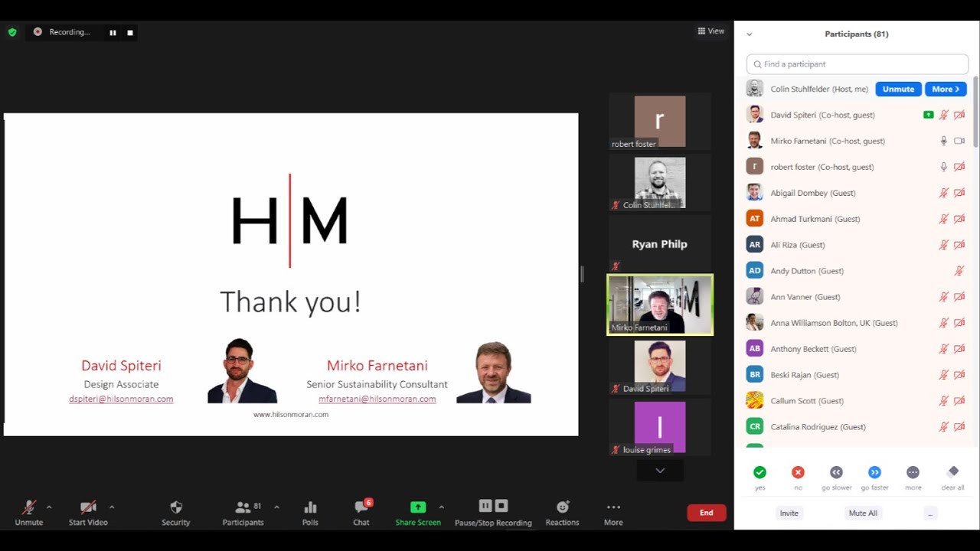Open the More menu for Colin Stuhlfelder
Screen dimensions: 980x551
946,89
